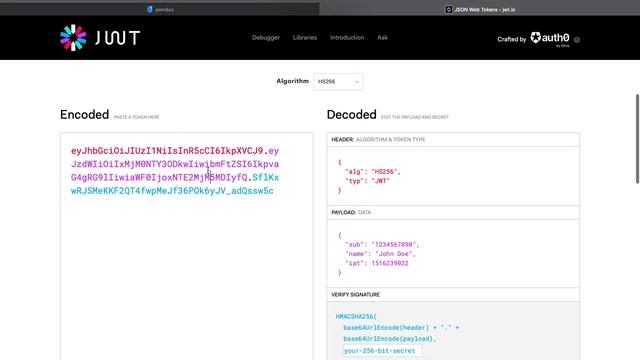Click the Crafted by text

511,39
